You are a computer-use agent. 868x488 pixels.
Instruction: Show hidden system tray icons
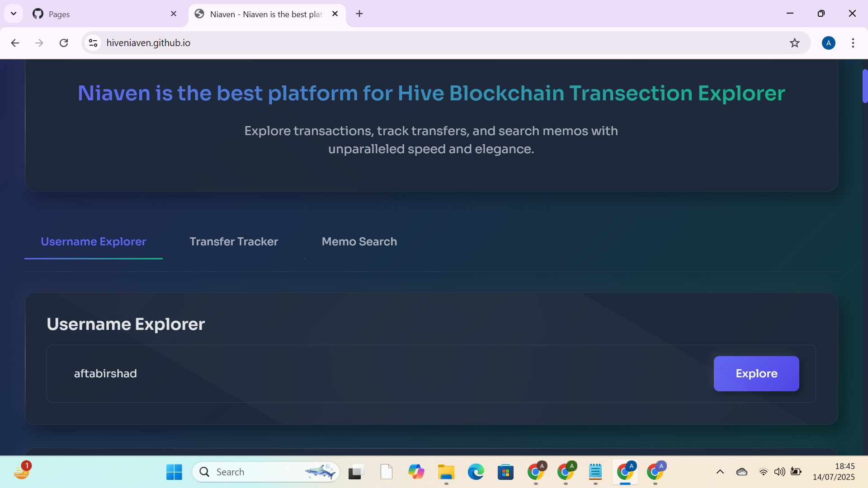pos(720,472)
